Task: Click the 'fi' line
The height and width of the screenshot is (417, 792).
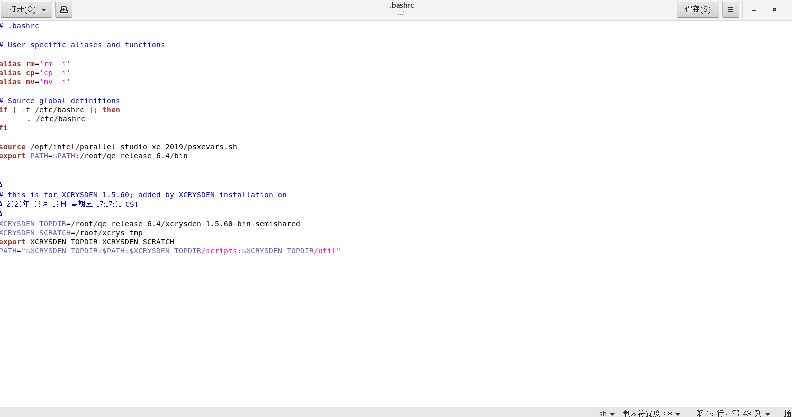Action: (4, 128)
